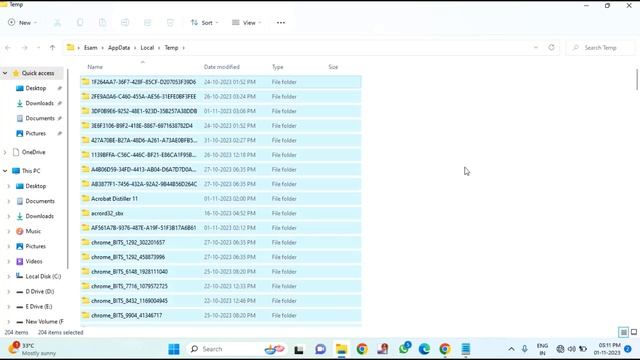This screenshot has height=360, width=640.
Task: Click the Rename toolbar icon
Action: (125, 23)
